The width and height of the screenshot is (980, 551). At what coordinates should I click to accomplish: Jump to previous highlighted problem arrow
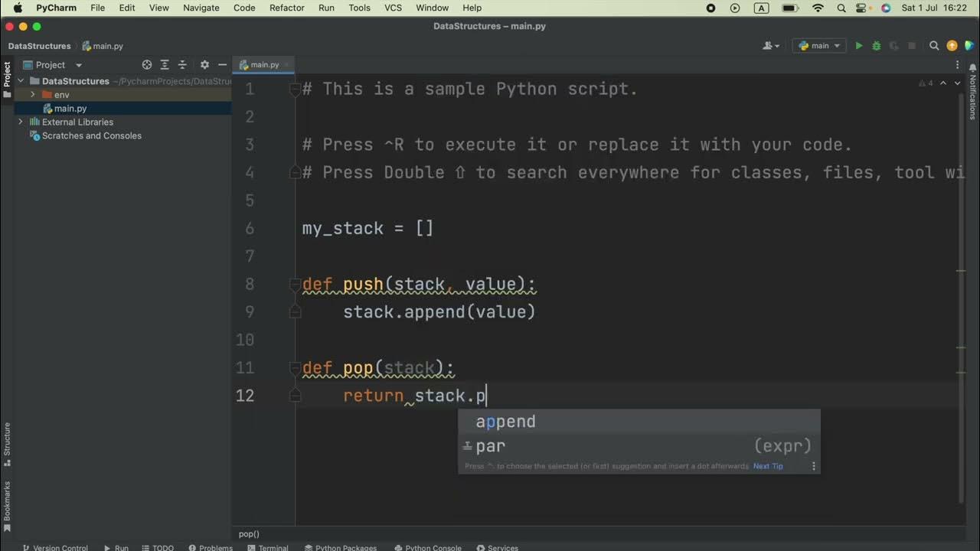(943, 83)
